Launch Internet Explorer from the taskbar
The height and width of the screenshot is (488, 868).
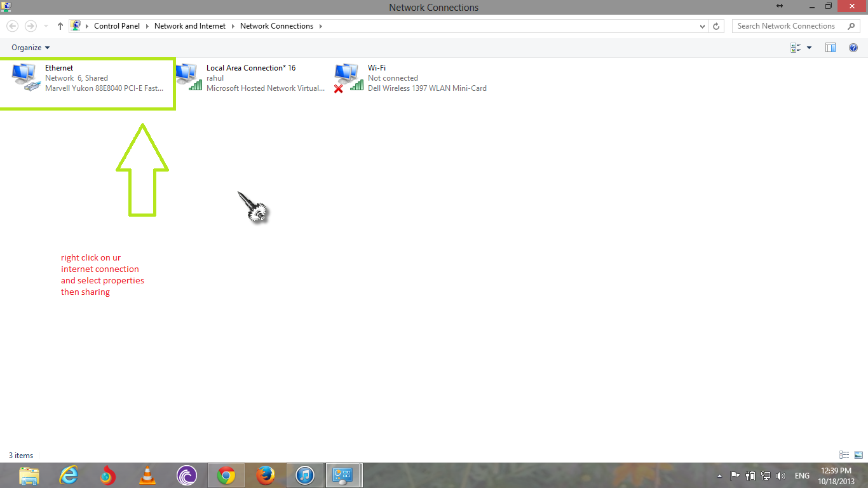pos(69,475)
